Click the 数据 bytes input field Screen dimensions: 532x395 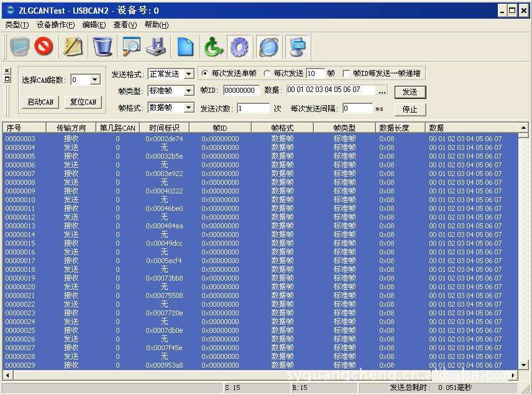[x=331, y=90]
